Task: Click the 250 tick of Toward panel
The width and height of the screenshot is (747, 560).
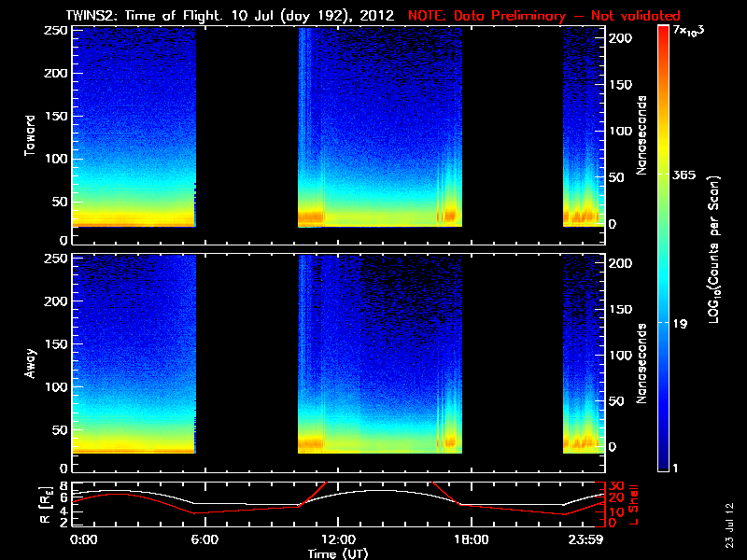Action: tap(56, 31)
